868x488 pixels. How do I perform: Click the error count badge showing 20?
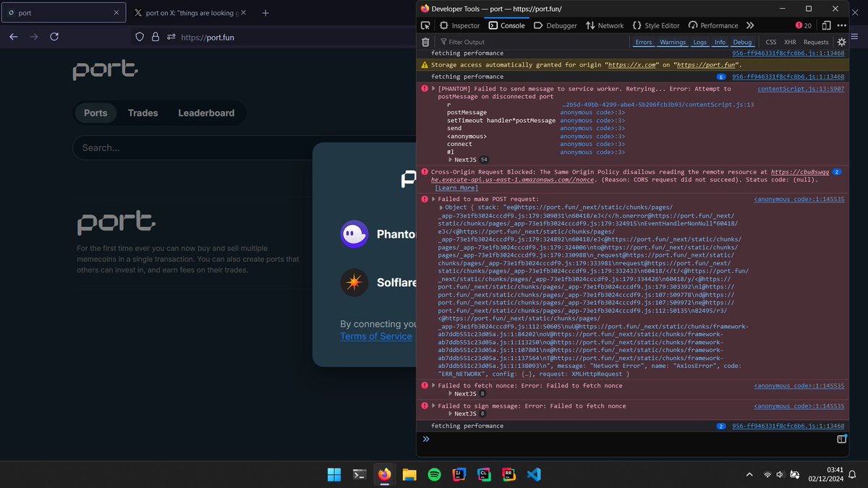tap(804, 25)
